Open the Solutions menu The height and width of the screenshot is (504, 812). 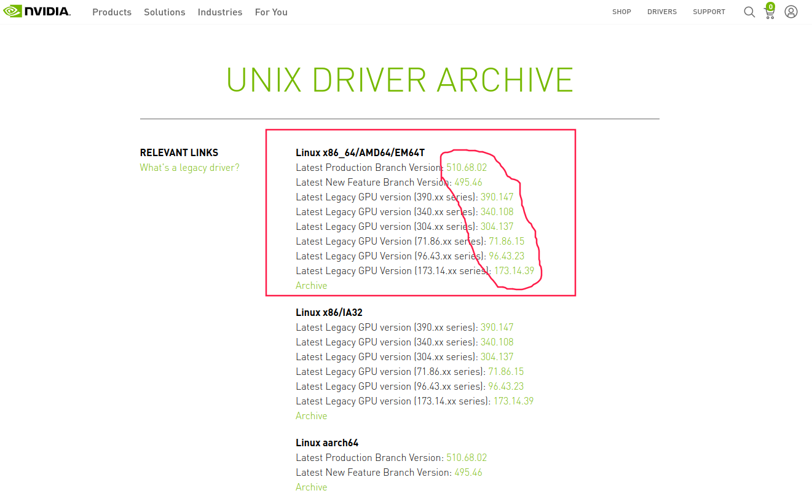[165, 12]
